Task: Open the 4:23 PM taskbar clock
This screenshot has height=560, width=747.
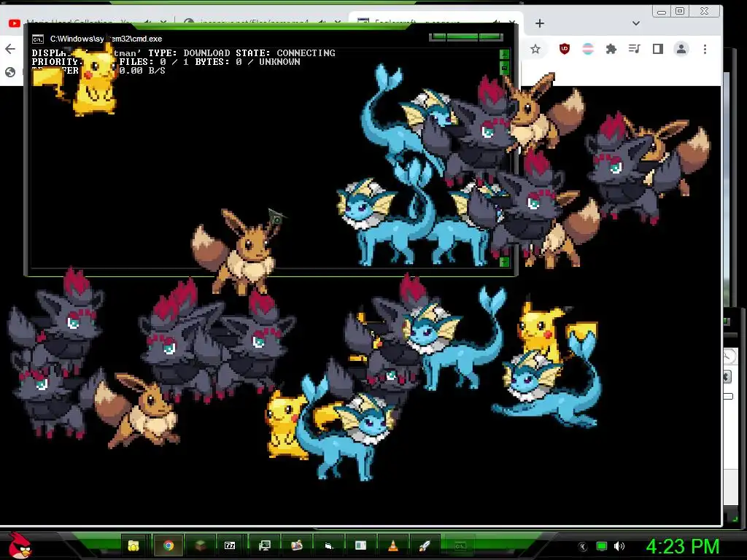Action: coord(682,546)
